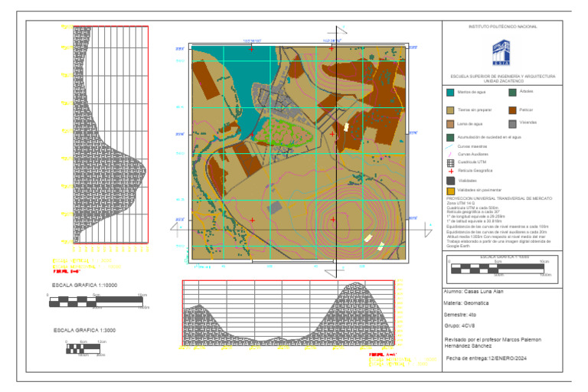Click the section arrow marker right of map
This screenshot has height=392, width=588.
coord(428,229)
